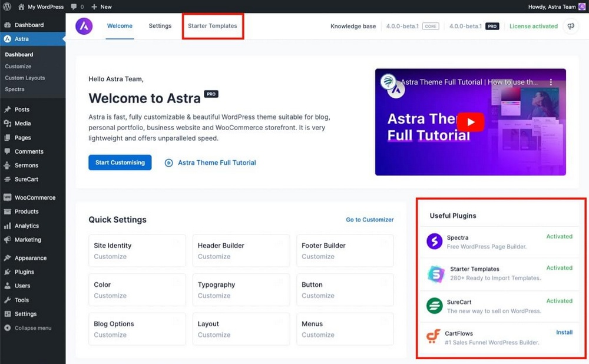Click Activated status beside Spectra plugin
This screenshot has height=364, width=589.
pyautogui.click(x=560, y=236)
